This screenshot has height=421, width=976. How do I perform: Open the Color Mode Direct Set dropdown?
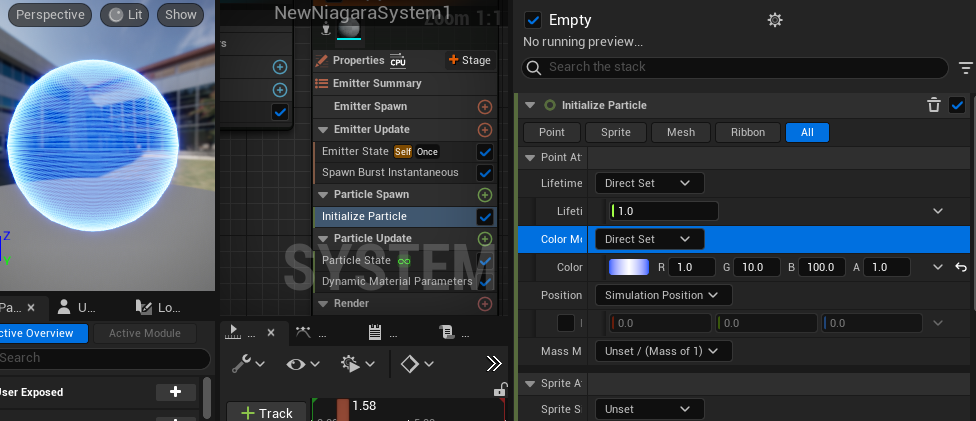tap(650, 239)
